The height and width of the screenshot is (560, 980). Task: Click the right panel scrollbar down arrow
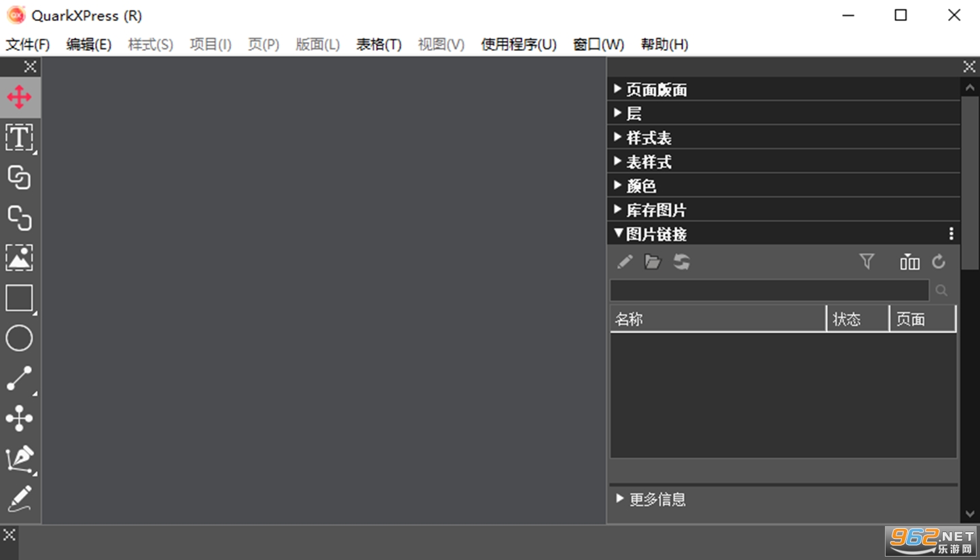tap(970, 515)
